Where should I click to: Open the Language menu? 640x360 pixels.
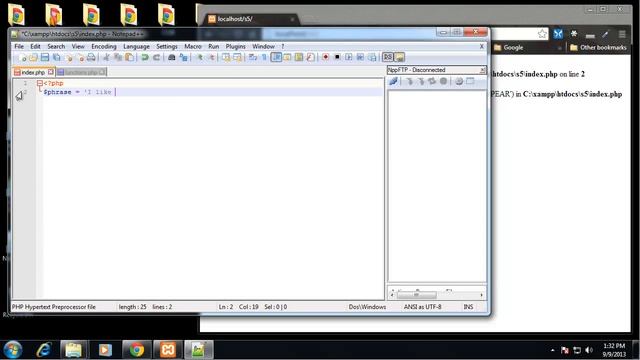coord(136,47)
